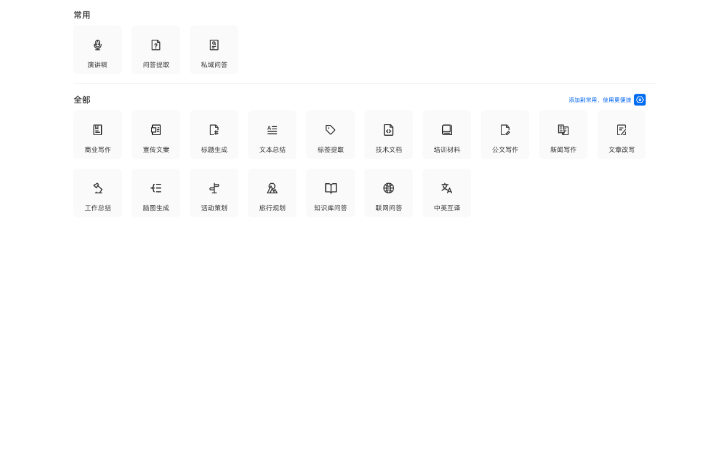720x450 pixels.
Task: Select the 文章改写 tool
Action: click(621, 135)
